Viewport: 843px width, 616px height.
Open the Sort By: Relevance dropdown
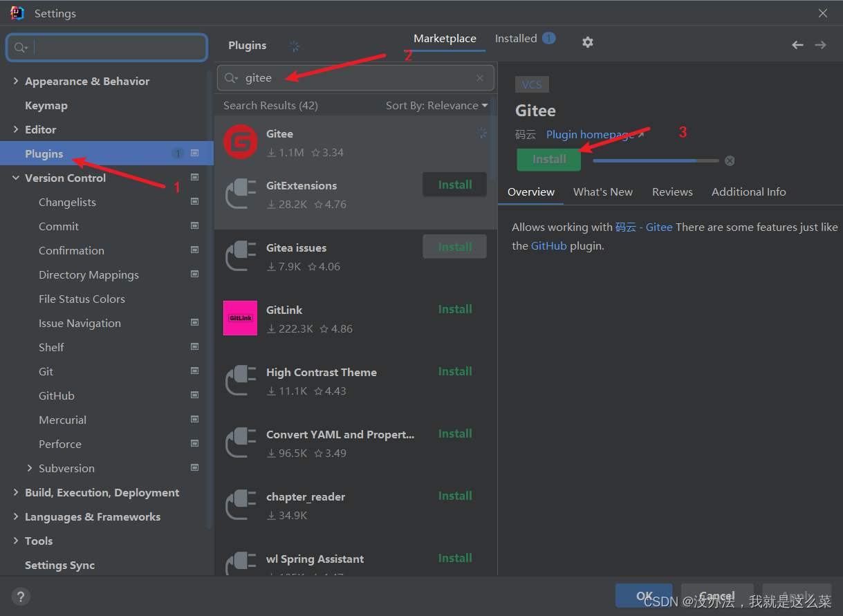pos(436,105)
